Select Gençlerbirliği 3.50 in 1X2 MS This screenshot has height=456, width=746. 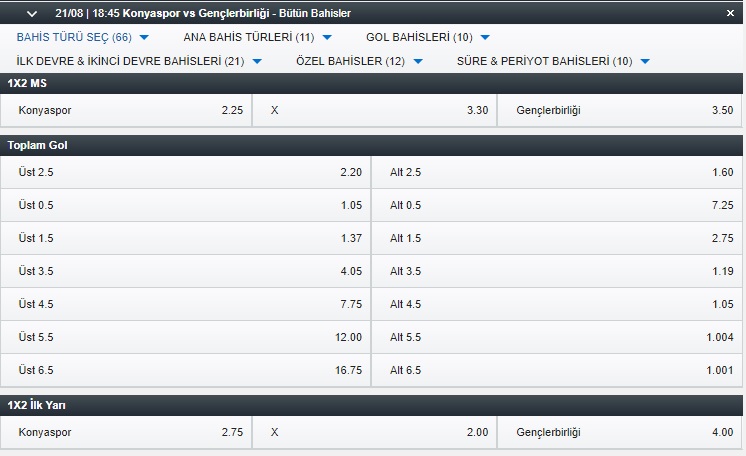point(620,110)
